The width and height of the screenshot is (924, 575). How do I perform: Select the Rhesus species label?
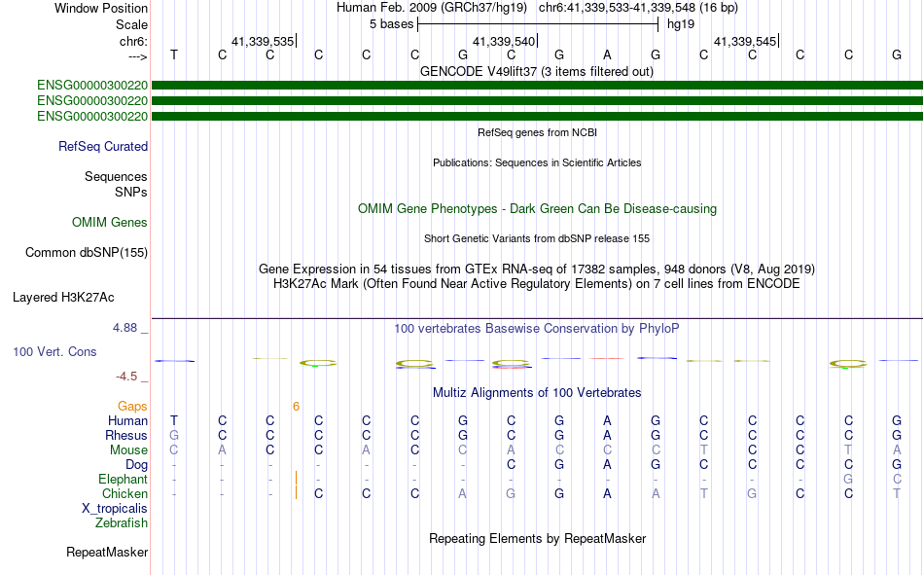click(126, 435)
